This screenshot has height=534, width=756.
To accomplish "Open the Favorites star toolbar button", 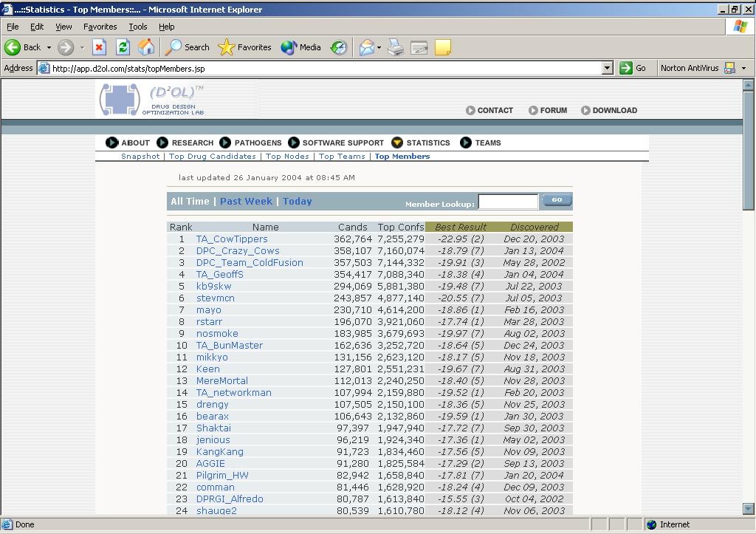I will (x=244, y=47).
